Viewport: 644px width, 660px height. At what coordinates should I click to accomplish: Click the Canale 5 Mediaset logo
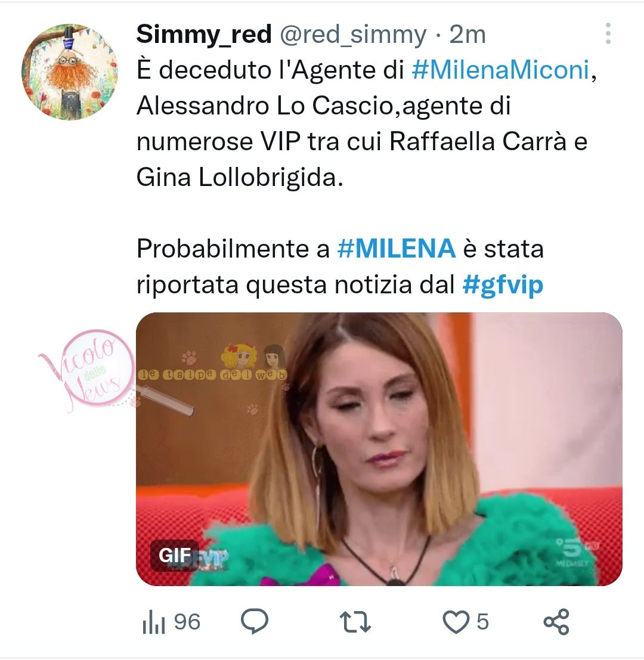click(576, 552)
